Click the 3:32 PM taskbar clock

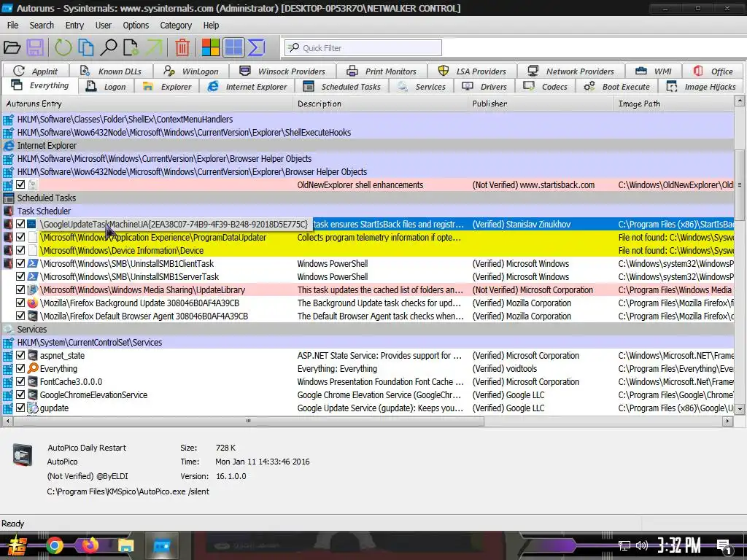click(x=679, y=545)
